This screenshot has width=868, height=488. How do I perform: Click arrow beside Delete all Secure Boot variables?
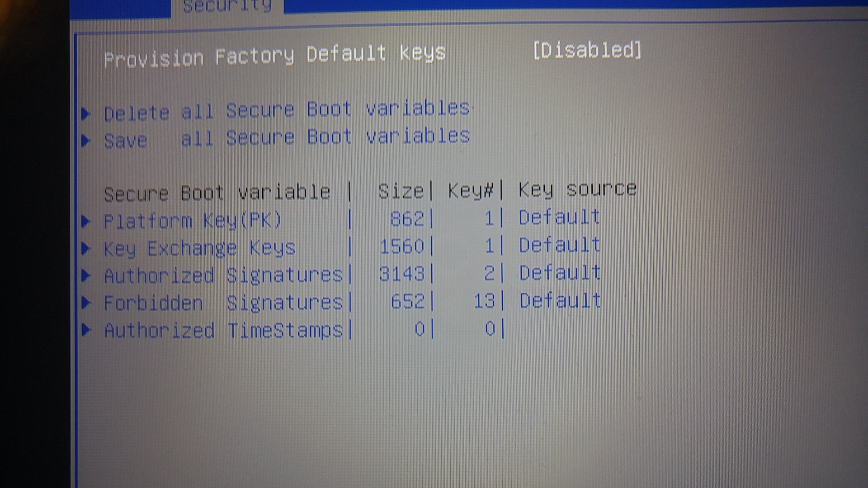click(x=86, y=113)
